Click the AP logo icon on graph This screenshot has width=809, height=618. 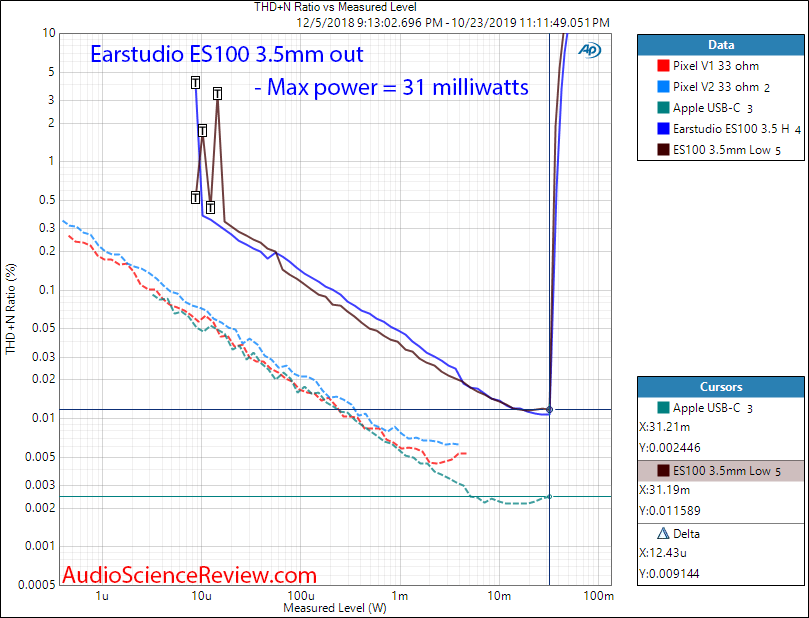589,50
